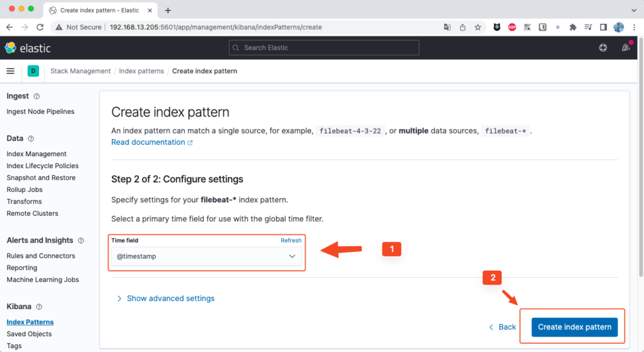Close the Create index pattern tab
Screen dimensions: 644x352
click(x=150, y=10)
